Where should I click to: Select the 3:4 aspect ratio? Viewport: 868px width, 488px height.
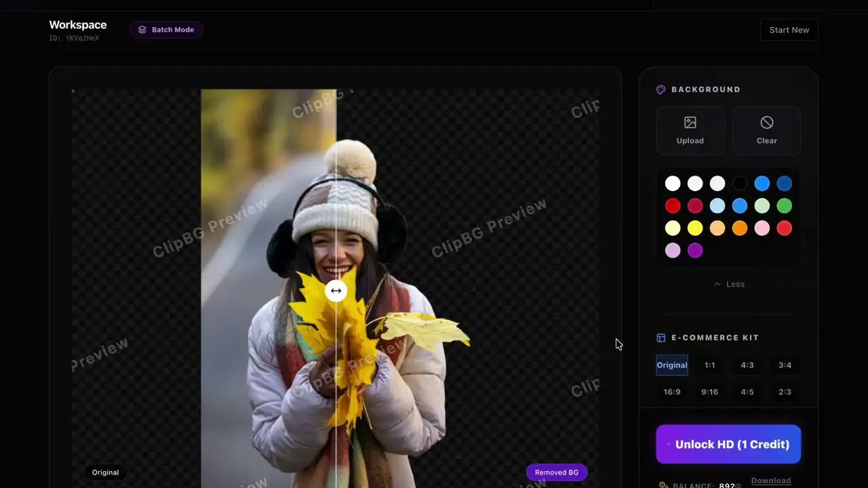point(785,365)
